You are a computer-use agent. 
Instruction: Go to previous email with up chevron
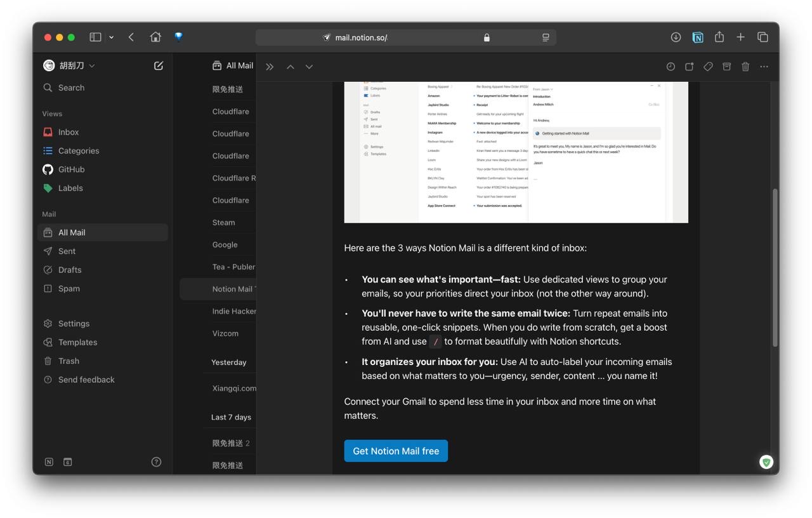[290, 67]
